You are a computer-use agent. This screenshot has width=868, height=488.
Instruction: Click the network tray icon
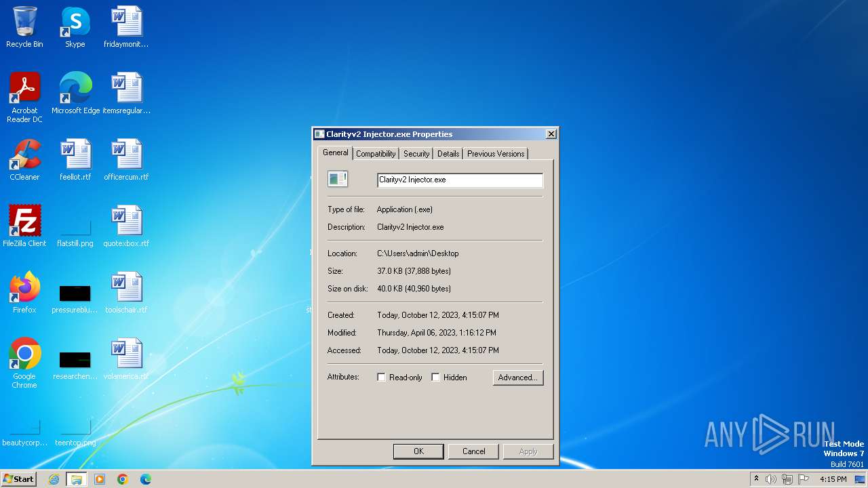coord(787,479)
